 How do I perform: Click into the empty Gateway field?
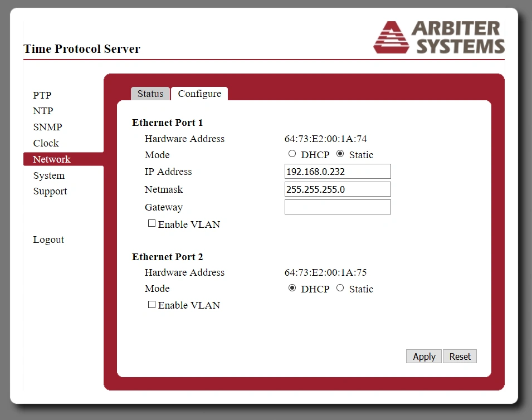(338, 207)
